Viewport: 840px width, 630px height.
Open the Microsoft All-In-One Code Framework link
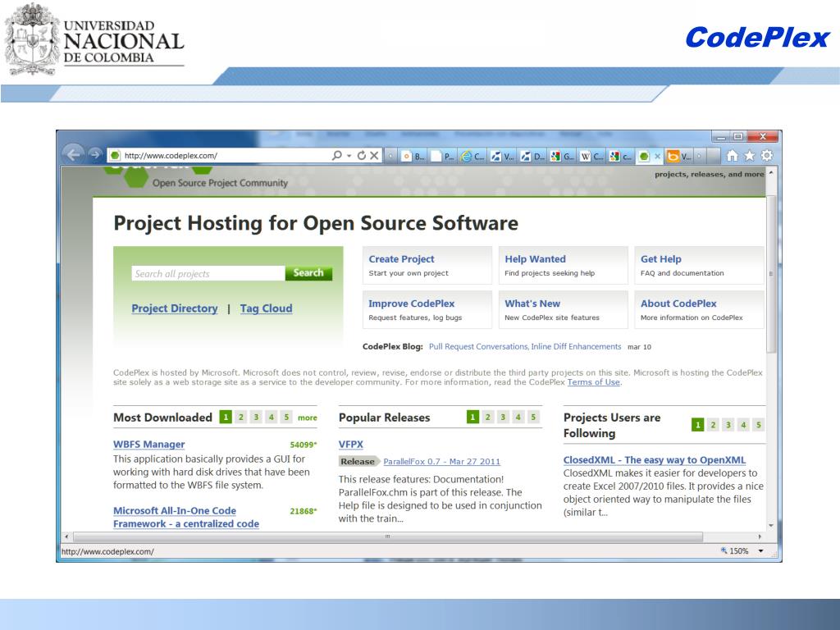tap(186, 517)
